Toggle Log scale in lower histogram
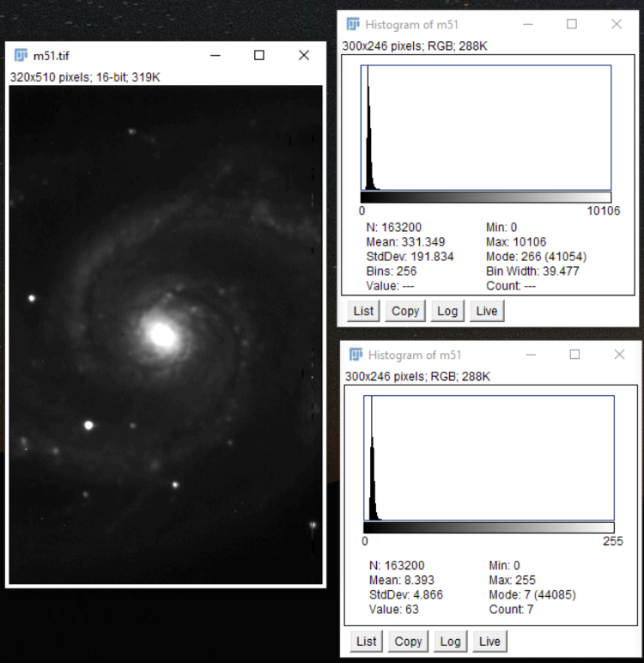The image size is (644, 663). [x=450, y=642]
